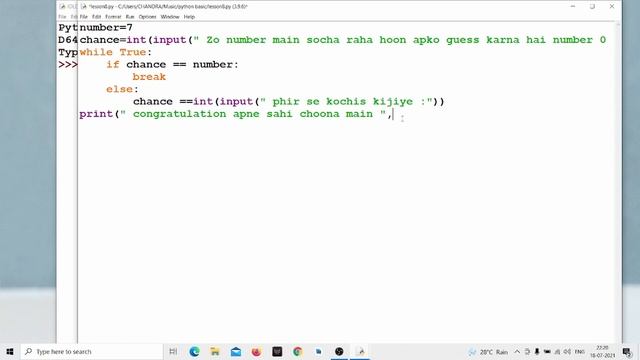Open the Edit menu of the editor window
640x360 pixels.
[x=96, y=17]
